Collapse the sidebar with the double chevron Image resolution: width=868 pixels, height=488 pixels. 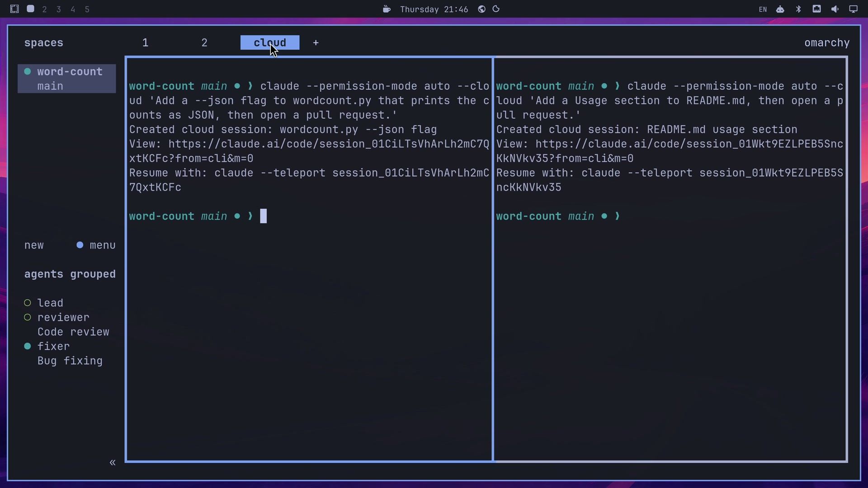(113, 462)
